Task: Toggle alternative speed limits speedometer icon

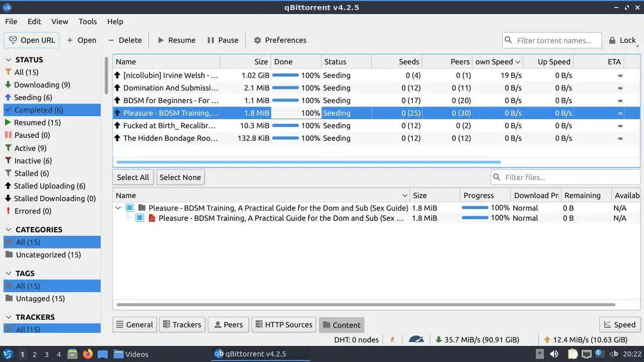Action: (x=417, y=340)
